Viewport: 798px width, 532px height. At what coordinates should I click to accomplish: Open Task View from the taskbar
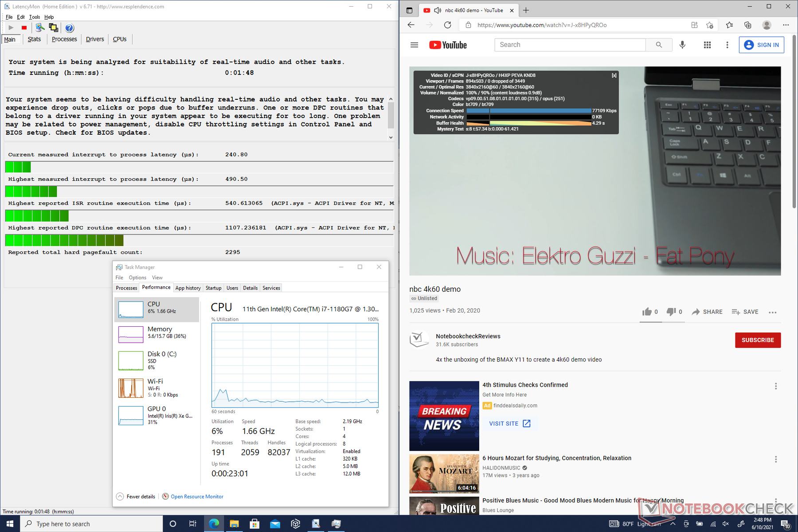(x=193, y=524)
